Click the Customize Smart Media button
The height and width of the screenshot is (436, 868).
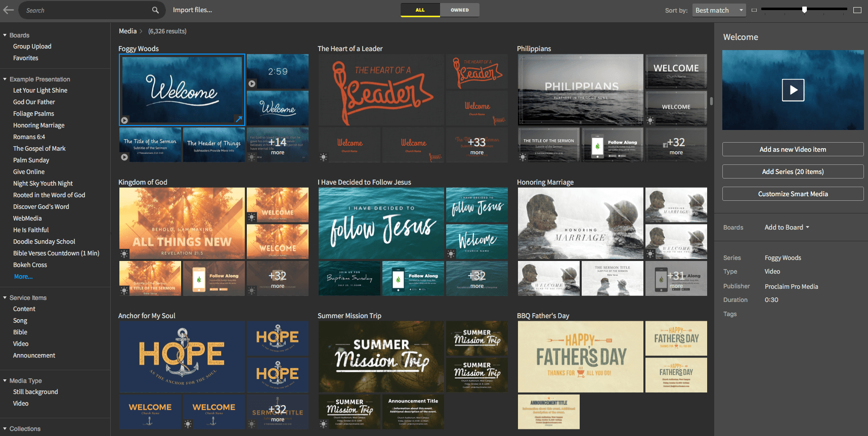(793, 194)
